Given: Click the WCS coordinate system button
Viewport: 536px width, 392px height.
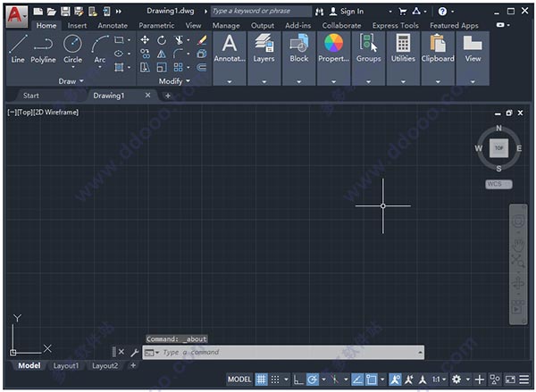Looking at the screenshot, I should (x=498, y=184).
